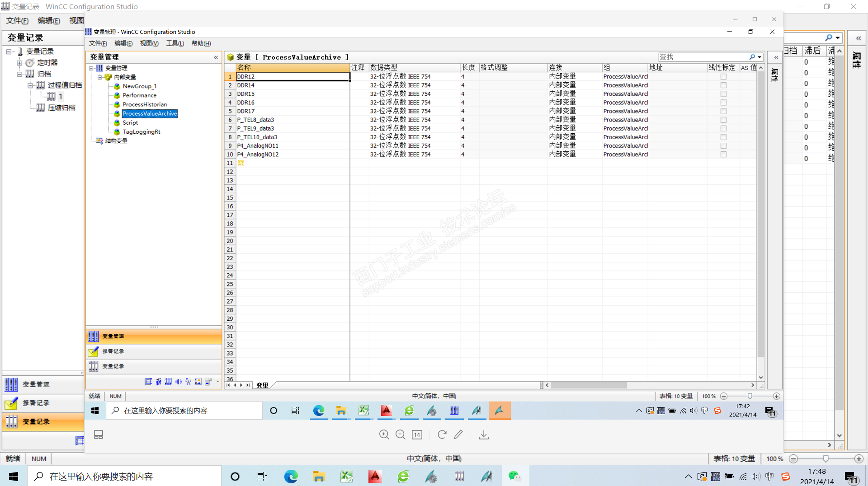Open 工具(L) menu in 变量管理 window
Image resolution: width=868 pixels, height=486 pixels.
click(175, 43)
